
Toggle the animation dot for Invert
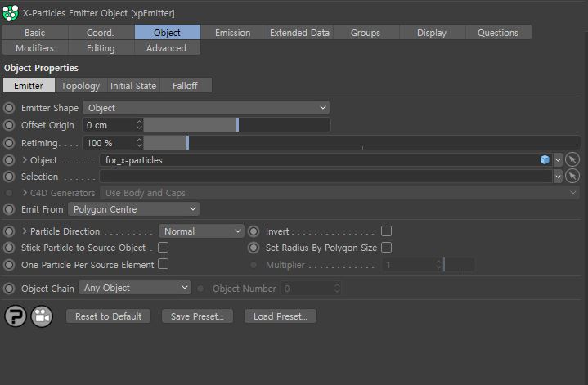click(254, 231)
